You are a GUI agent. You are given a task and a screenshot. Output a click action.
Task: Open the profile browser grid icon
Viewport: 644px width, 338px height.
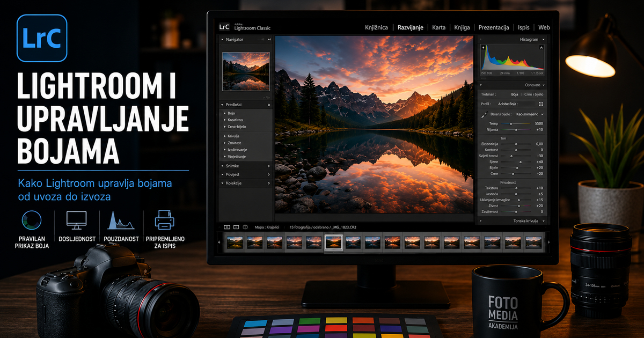coord(541,104)
